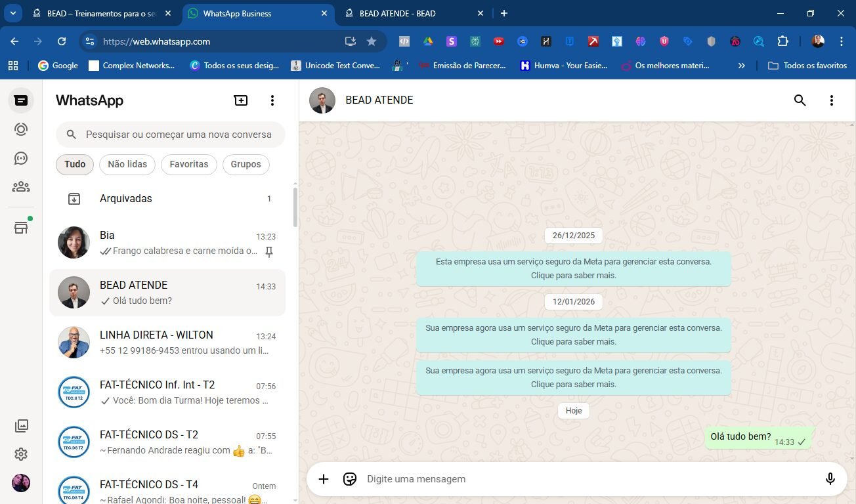Toggle the Grupos filter chip

point(246,164)
